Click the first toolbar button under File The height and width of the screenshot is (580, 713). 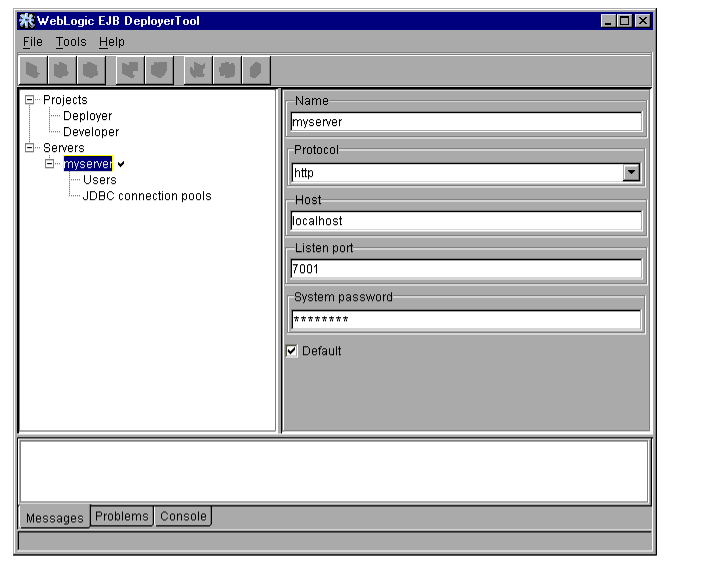click(33, 70)
